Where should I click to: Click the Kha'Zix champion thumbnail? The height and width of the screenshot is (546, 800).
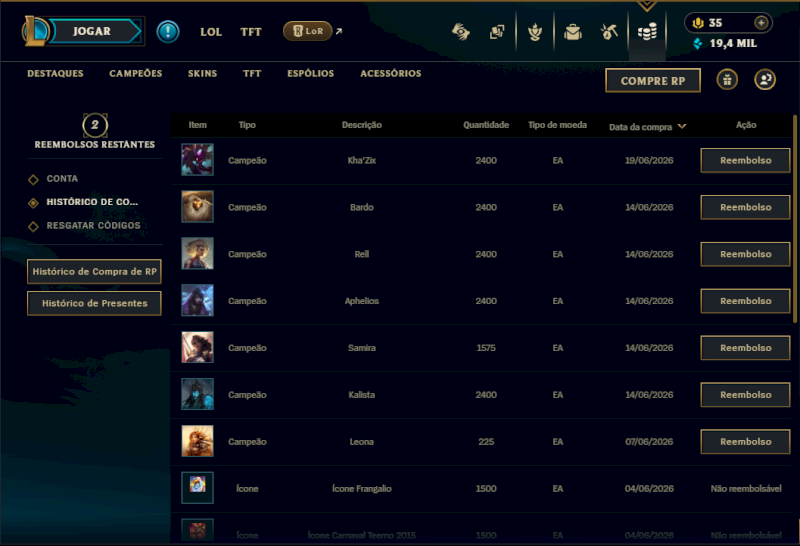[x=197, y=160]
